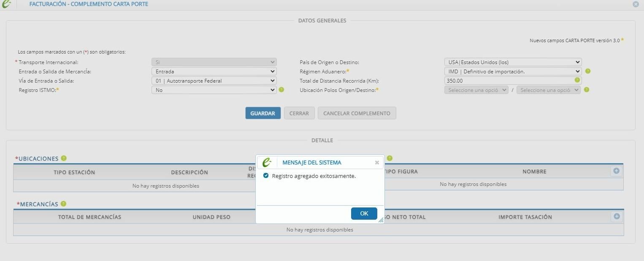The height and width of the screenshot is (261, 644).
Task: Click help icon next to Registro ISTMO
Action: click(x=281, y=89)
